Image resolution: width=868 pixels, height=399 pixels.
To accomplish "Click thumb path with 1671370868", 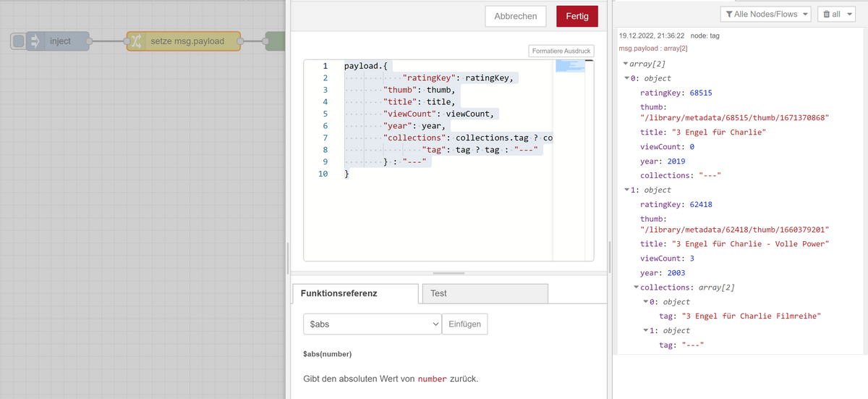I will tap(735, 118).
